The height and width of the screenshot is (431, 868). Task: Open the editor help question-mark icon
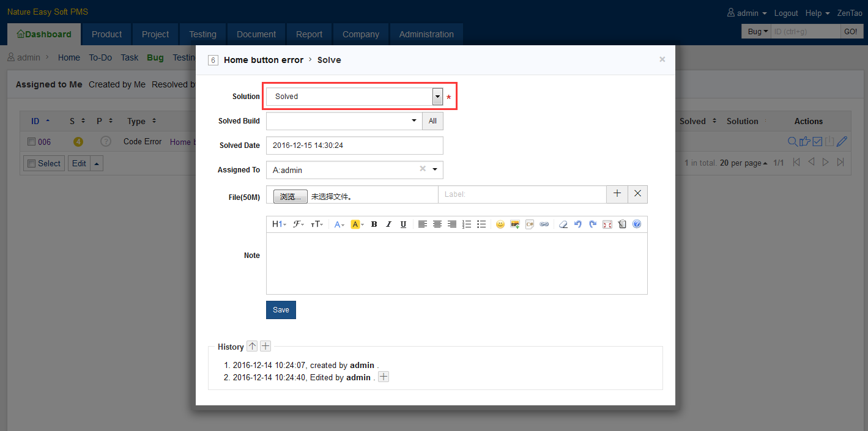pyautogui.click(x=637, y=224)
